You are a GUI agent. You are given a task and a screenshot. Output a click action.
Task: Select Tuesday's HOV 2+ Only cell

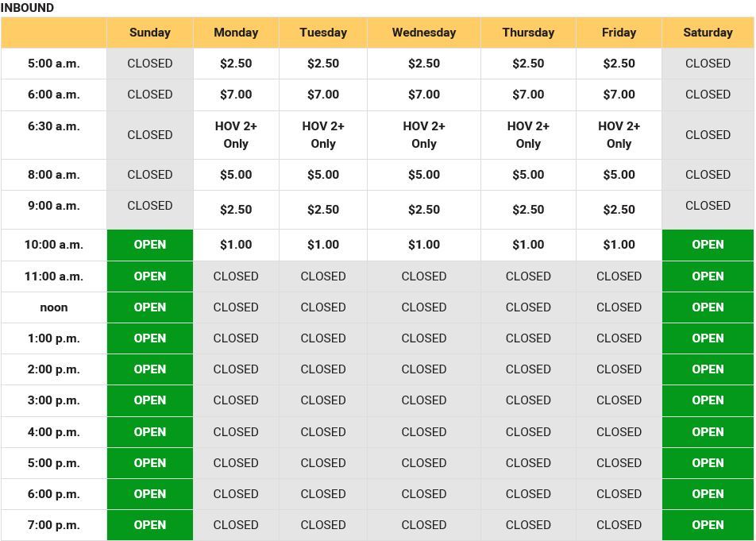coord(323,135)
